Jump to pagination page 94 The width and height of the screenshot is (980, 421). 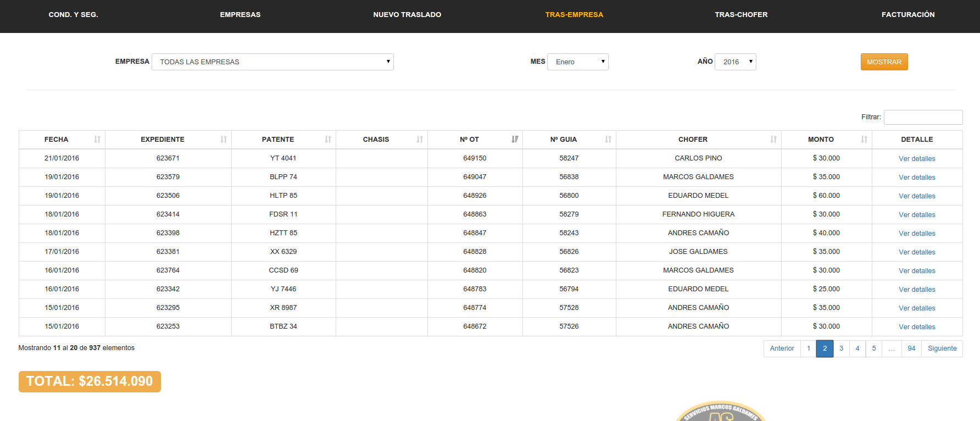(x=911, y=348)
